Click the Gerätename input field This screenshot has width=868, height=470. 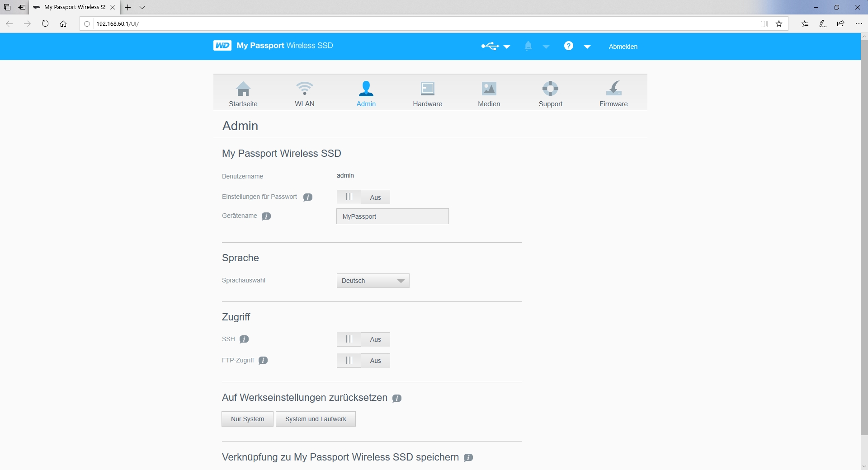[392, 216]
